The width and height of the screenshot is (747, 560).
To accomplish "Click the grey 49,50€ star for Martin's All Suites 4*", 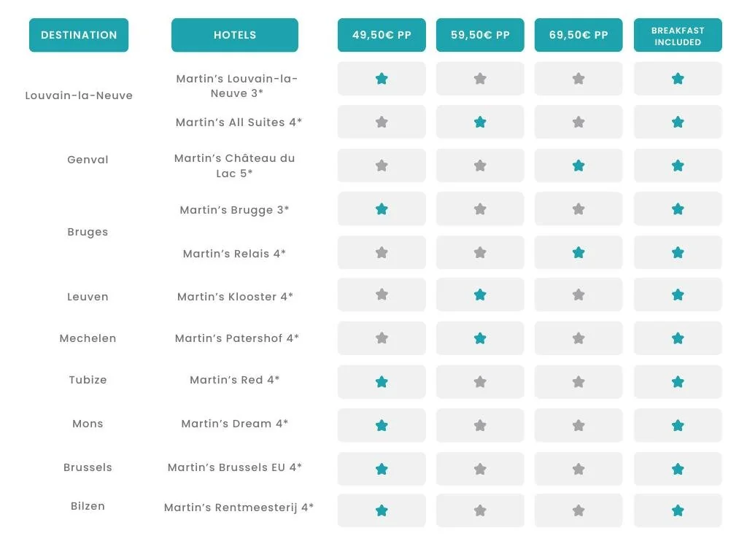I will 382,122.
